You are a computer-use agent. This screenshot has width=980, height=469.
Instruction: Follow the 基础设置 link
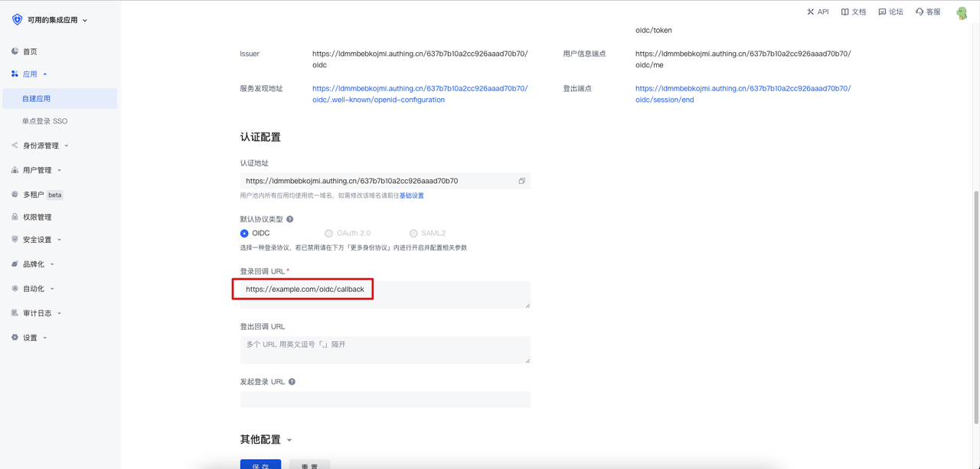tap(411, 195)
